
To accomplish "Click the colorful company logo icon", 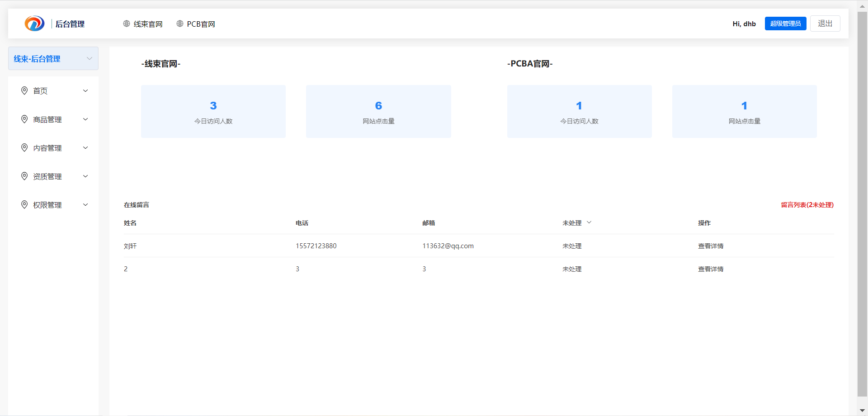I will 34,24.
